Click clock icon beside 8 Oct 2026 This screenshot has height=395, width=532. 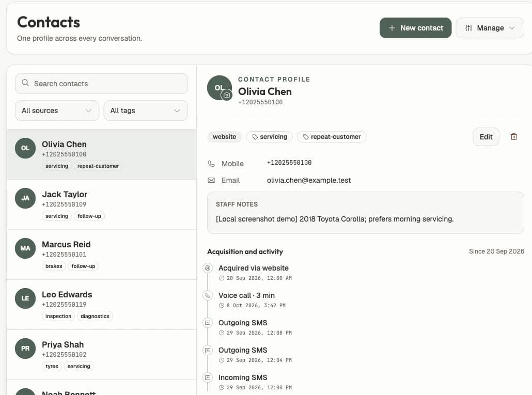pyautogui.click(x=222, y=306)
